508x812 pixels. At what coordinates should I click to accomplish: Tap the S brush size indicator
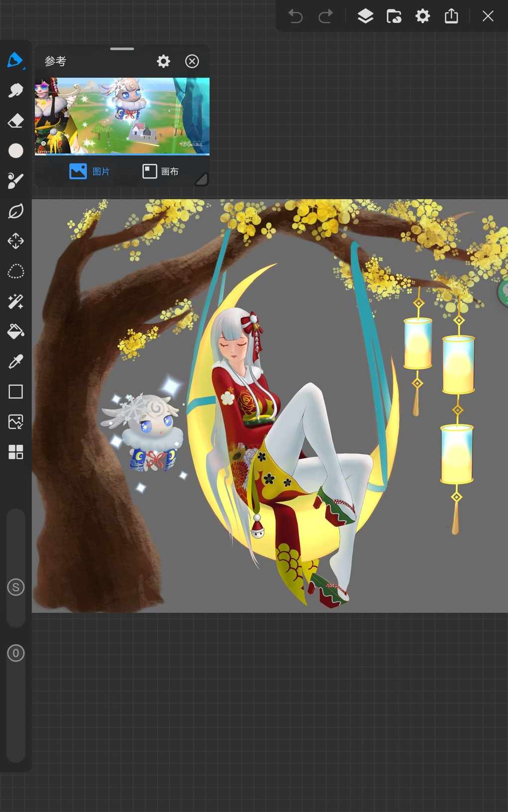coord(15,587)
